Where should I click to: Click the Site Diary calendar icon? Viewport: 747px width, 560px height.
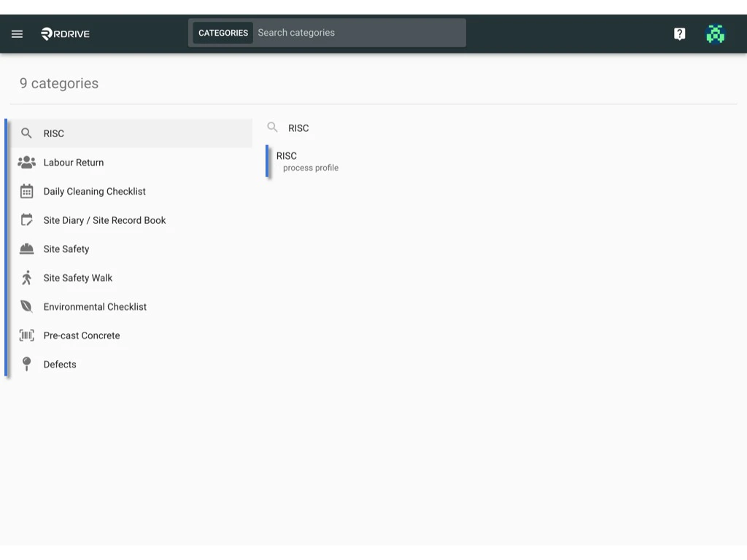click(26, 219)
